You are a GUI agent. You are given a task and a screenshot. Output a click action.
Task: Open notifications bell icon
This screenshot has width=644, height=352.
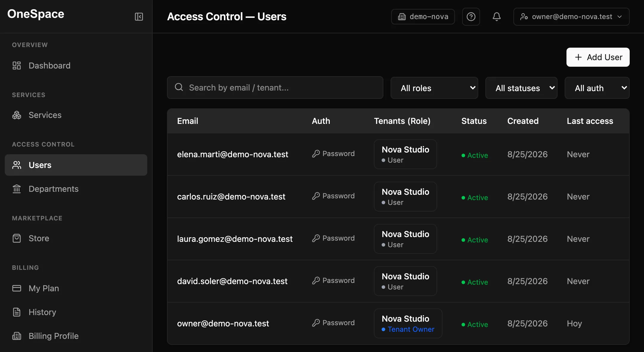(x=497, y=17)
